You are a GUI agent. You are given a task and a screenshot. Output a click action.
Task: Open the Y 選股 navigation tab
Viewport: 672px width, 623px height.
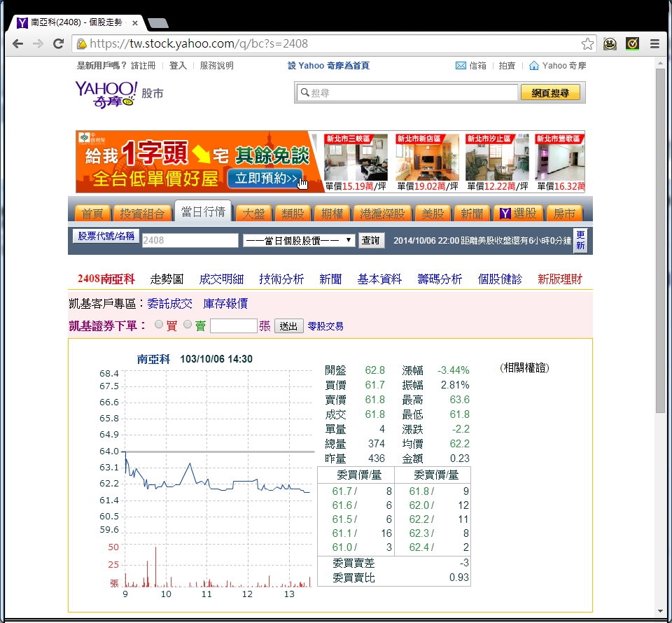coord(519,213)
